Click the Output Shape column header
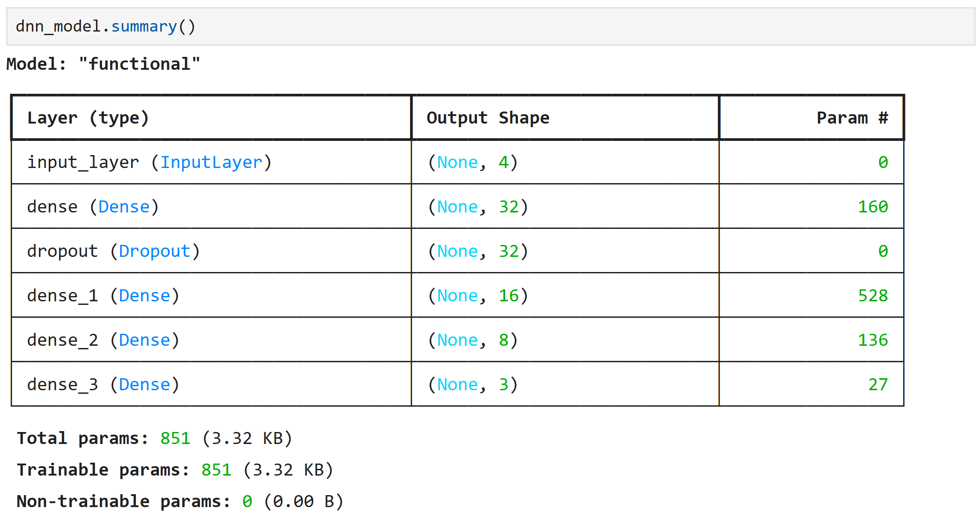Image resolution: width=980 pixels, height=516 pixels. click(x=488, y=118)
